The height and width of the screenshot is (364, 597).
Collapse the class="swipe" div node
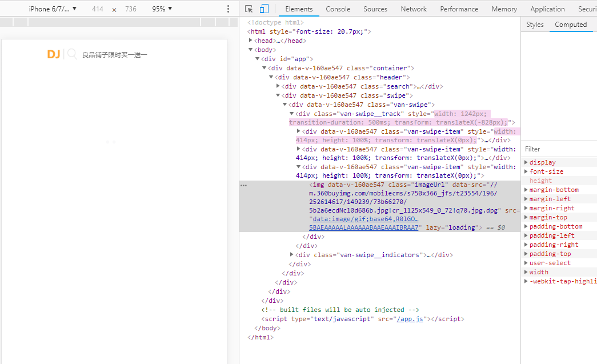point(278,95)
